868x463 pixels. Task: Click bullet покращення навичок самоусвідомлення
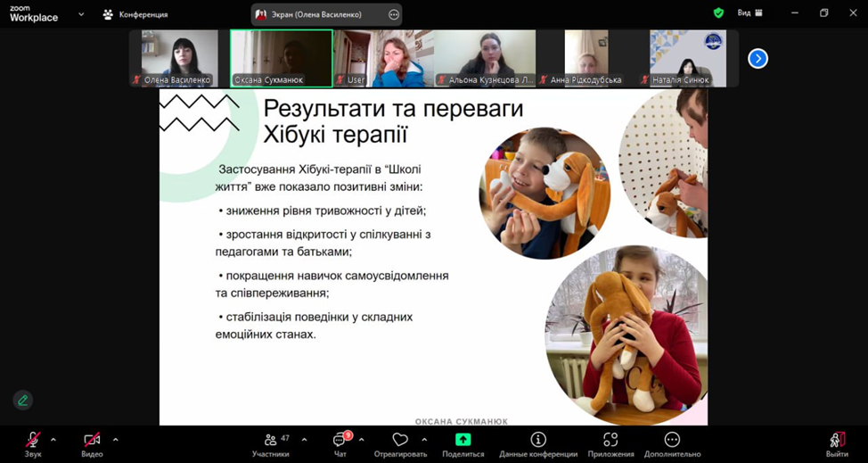[333, 276]
